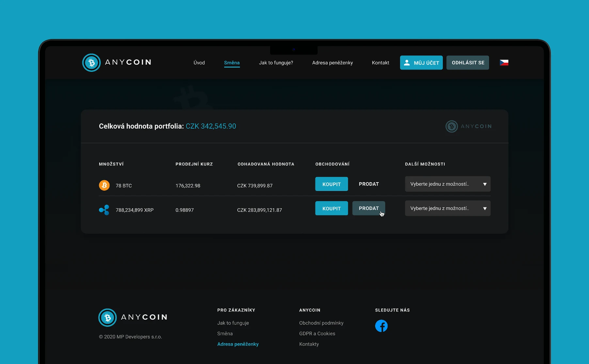Open the Czech flag language selector
This screenshot has height=364, width=589.
[x=504, y=62]
